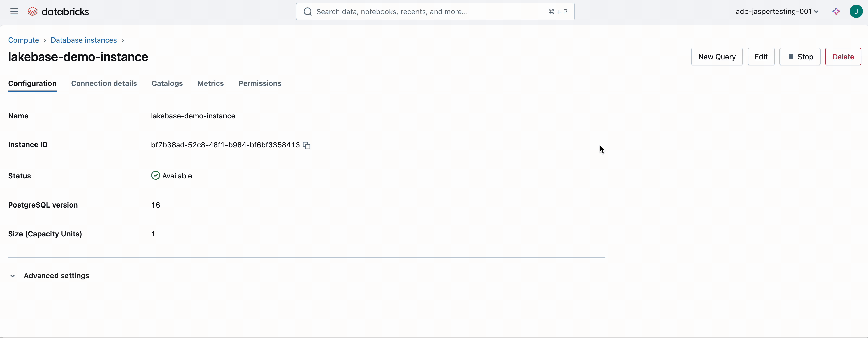Switch to the Connection details tab
Screen dimensions: 868x338
[104, 83]
